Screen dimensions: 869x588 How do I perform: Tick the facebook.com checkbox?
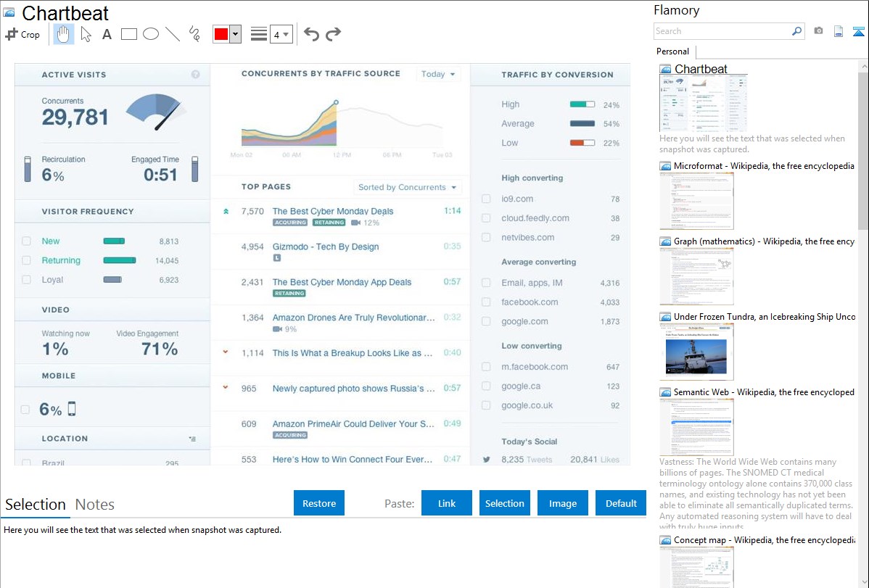tap(486, 302)
